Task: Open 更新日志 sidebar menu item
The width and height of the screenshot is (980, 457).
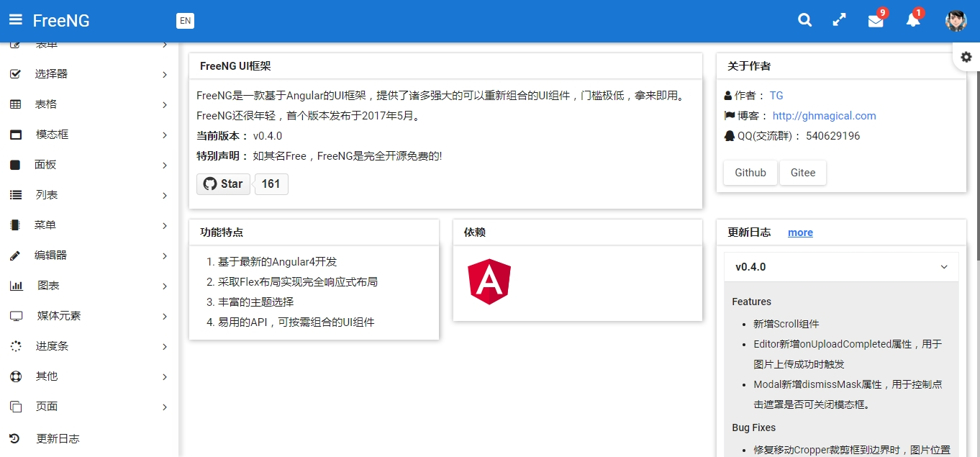Action: coord(89,438)
